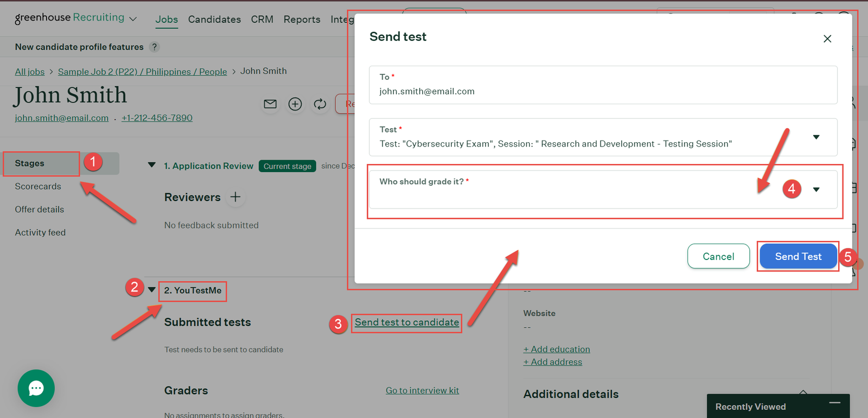868x418 pixels.
Task: Click Send test to candidate link
Action: coord(407,322)
